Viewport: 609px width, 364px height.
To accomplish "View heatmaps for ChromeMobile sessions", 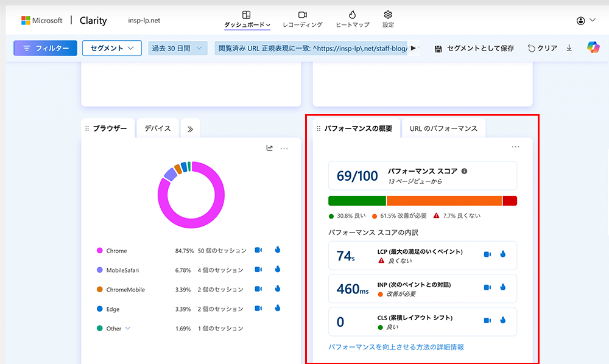I will click(x=278, y=289).
